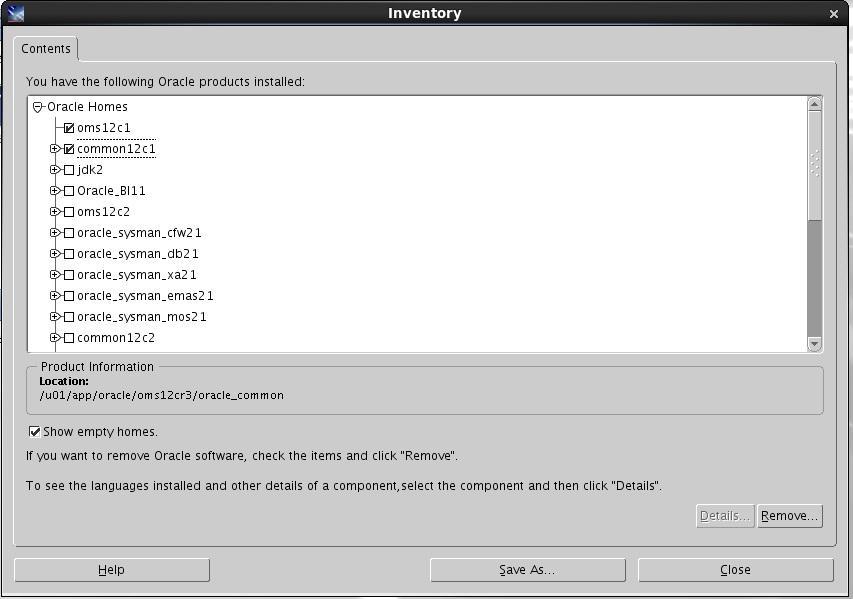Tick the oms12c2 checkbox
The height and width of the screenshot is (599, 853).
69,212
